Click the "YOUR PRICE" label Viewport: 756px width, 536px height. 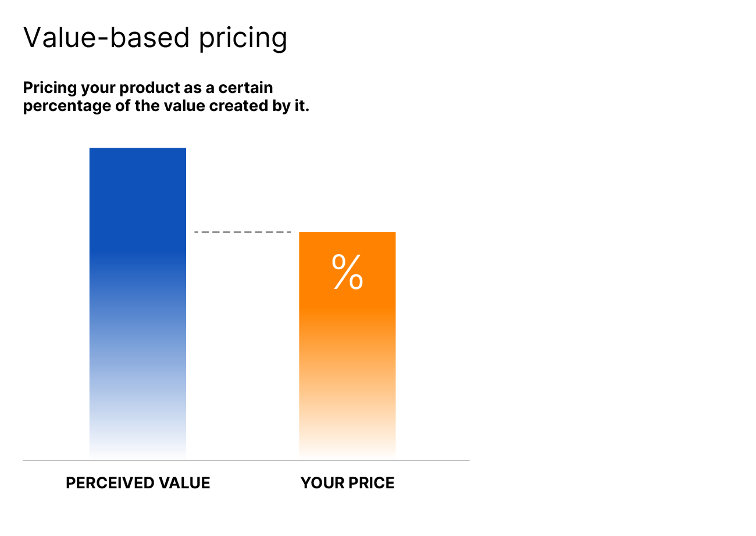coord(347,483)
